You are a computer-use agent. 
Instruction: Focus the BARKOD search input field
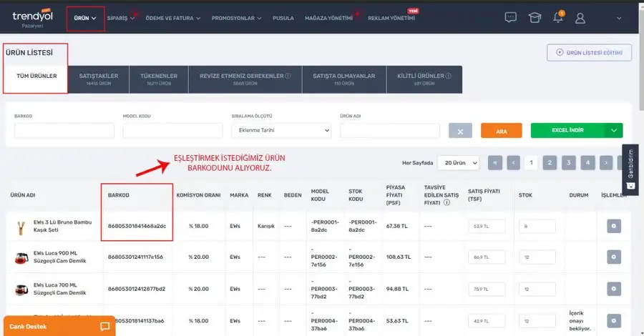[x=64, y=130]
